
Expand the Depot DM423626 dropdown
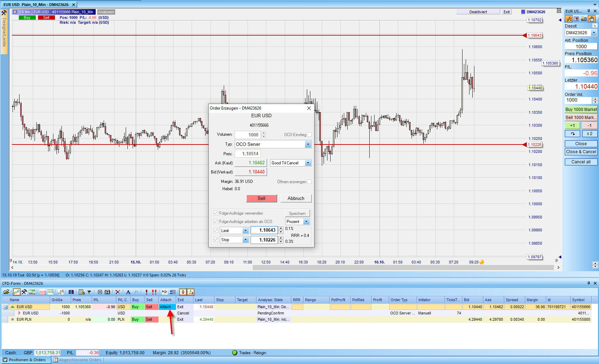(x=594, y=33)
